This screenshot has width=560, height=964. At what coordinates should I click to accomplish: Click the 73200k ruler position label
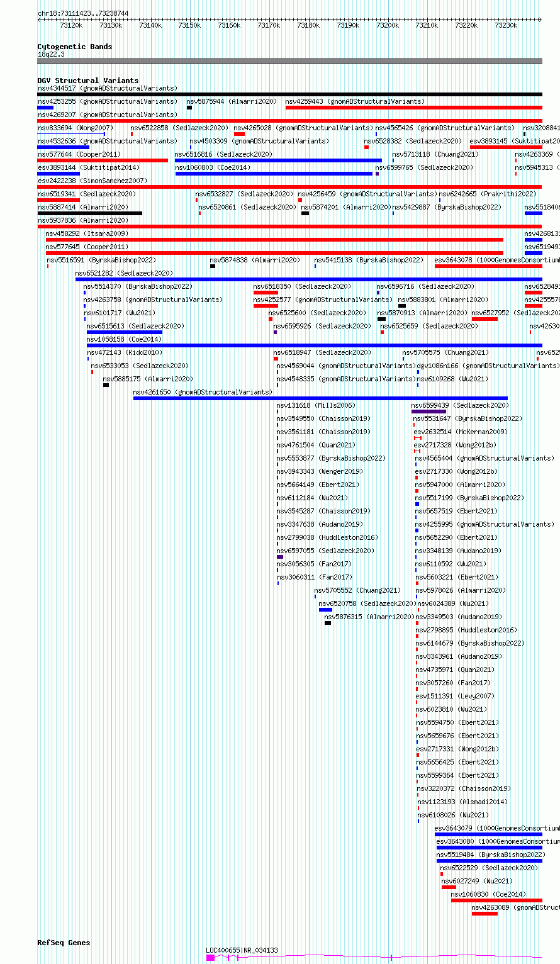click(x=388, y=25)
